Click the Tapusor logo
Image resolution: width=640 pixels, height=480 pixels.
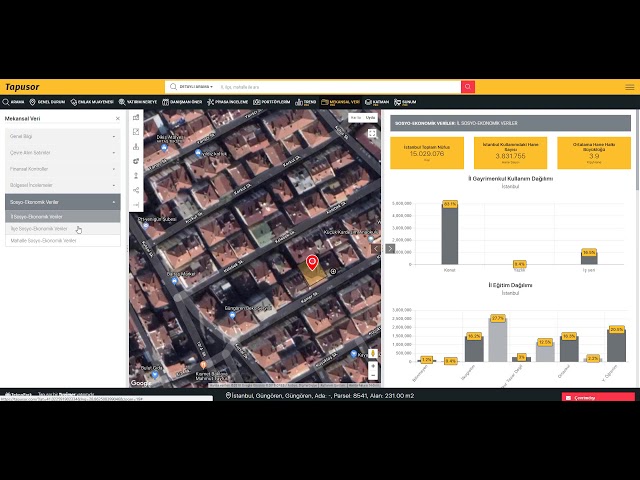(22, 87)
